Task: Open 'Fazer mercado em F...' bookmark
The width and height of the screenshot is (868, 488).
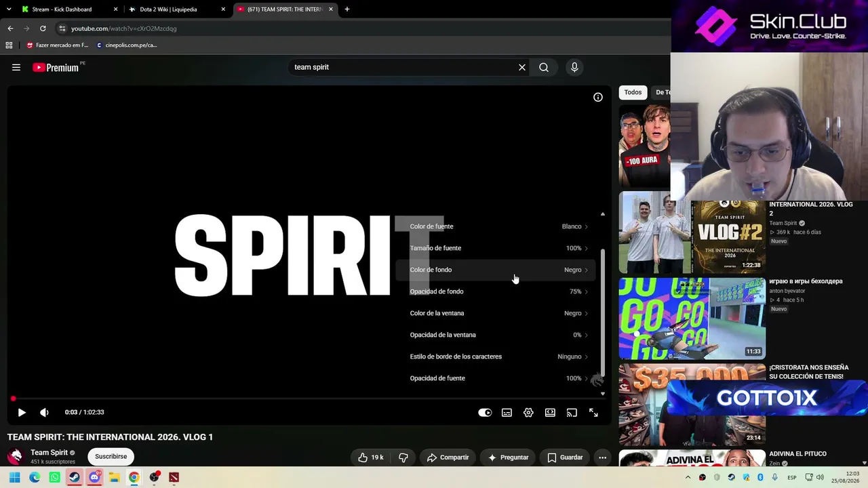Action: [58, 45]
